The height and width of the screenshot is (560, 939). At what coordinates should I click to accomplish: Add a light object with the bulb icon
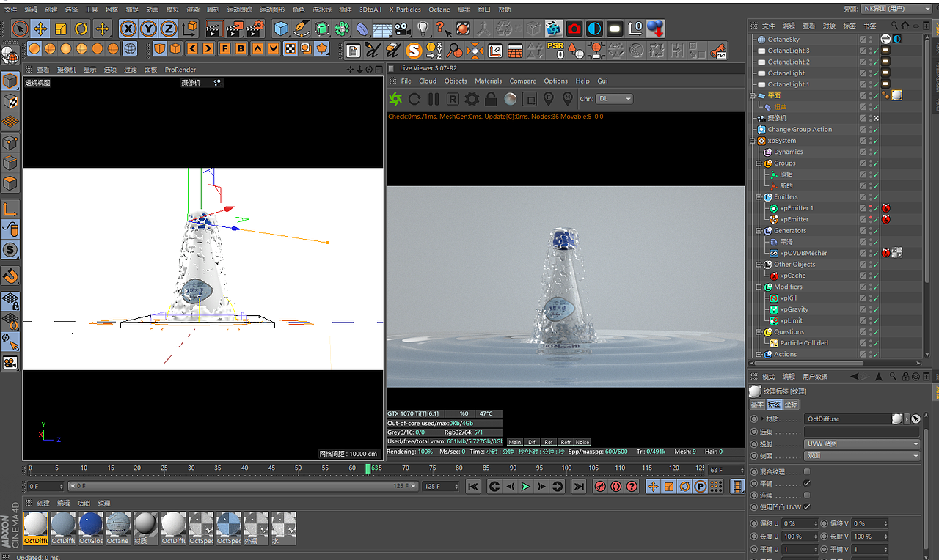click(423, 29)
